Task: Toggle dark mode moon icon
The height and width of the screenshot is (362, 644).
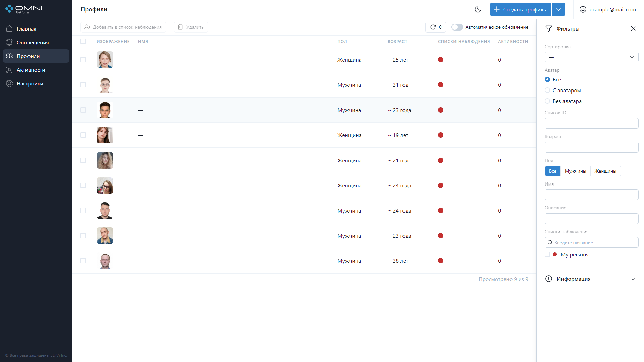Action: (x=478, y=9)
